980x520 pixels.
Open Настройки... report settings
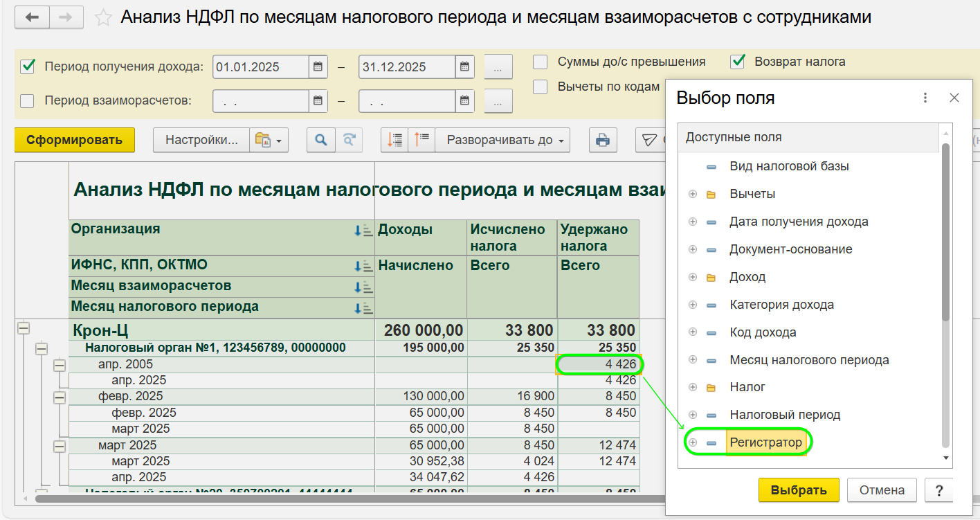click(x=200, y=140)
